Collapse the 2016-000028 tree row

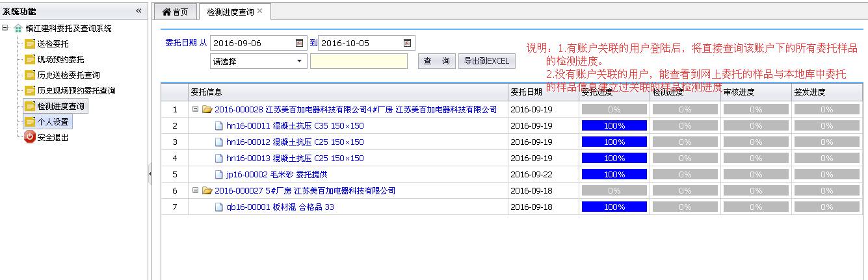point(196,109)
